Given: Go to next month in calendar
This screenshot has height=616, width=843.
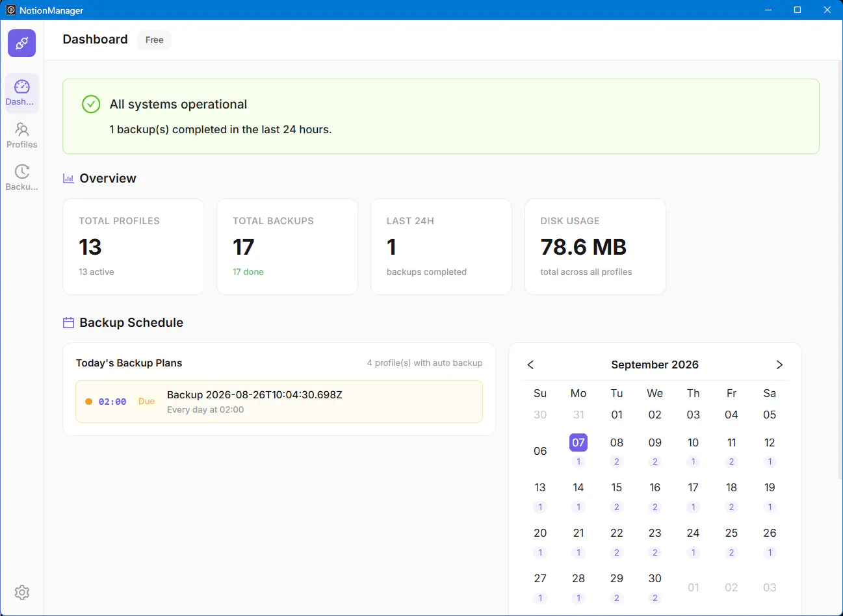Looking at the screenshot, I should click(x=779, y=365).
